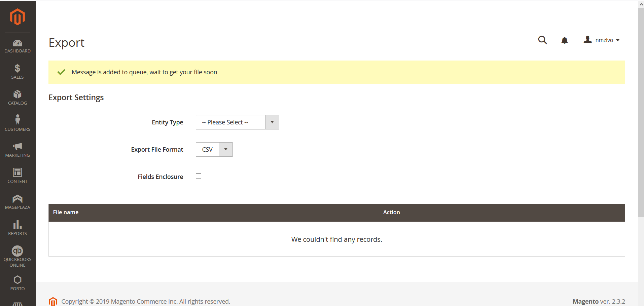644x306 pixels.
Task: Click the File name column header
Action: pyautogui.click(x=66, y=213)
